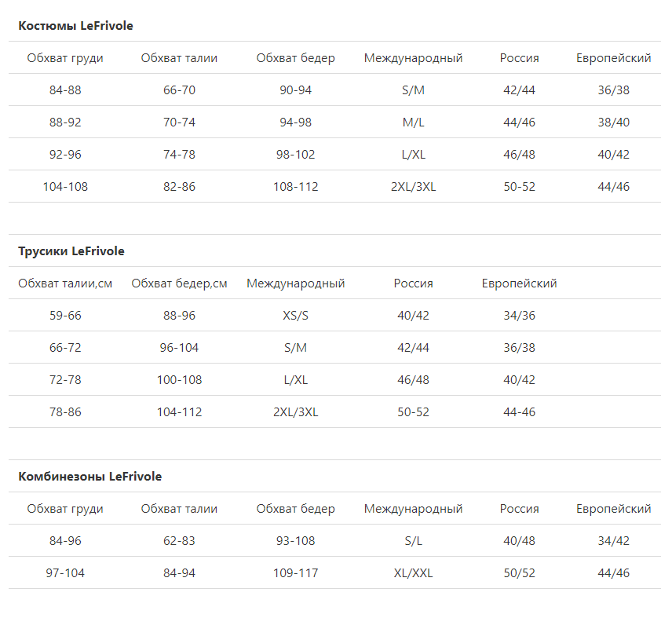672x618 pixels.
Task: Select the 44-46 European size cell
Action: [x=519, y=412]
